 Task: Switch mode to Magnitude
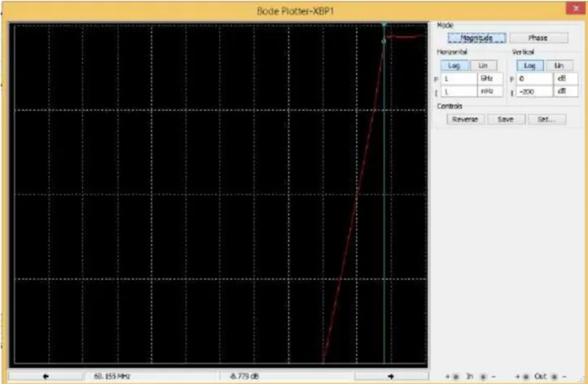pyautogui.click(x=476, y=38)
